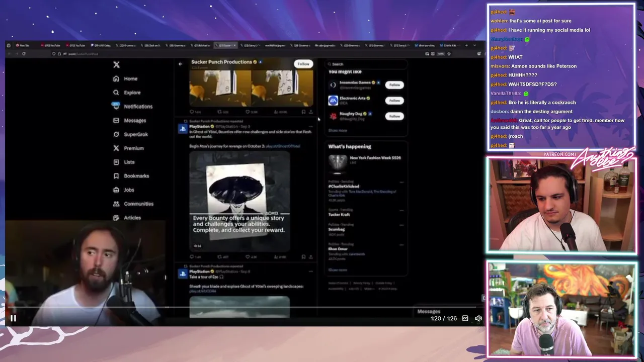Open more options for the Ilhan Omar trend
The height and width of the screenshot is (362, 644).
click(401, 245)
